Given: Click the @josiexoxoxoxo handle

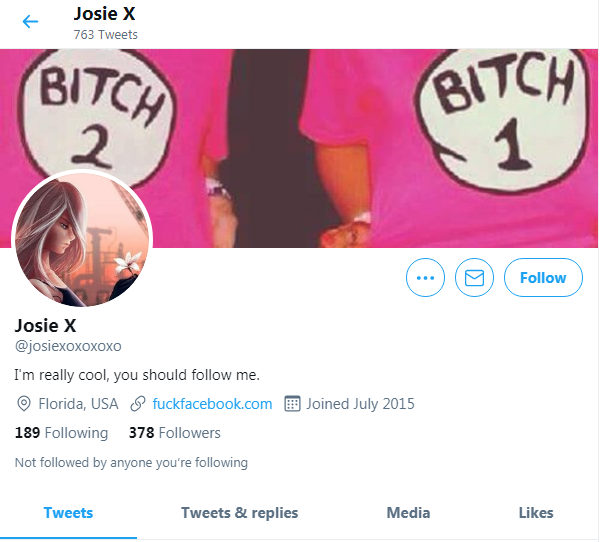Looking at the screenshot, I should point(68,346).
